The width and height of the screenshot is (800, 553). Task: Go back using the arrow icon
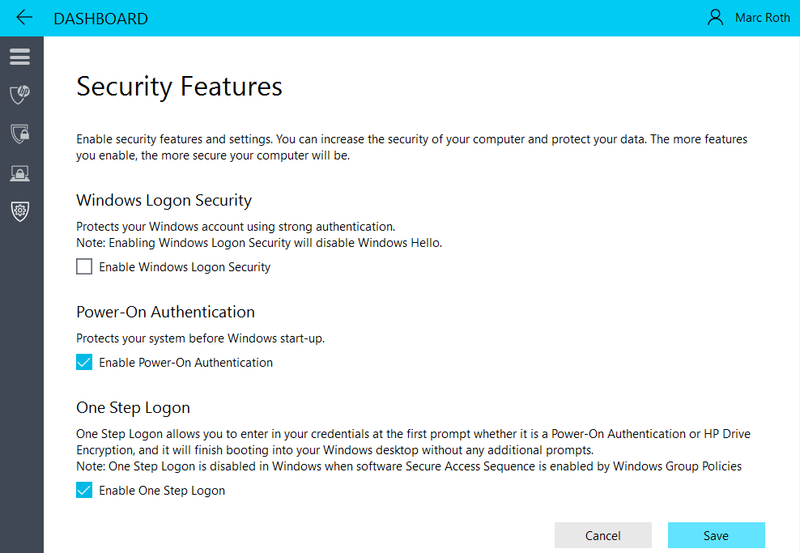(x=24, y=18)
